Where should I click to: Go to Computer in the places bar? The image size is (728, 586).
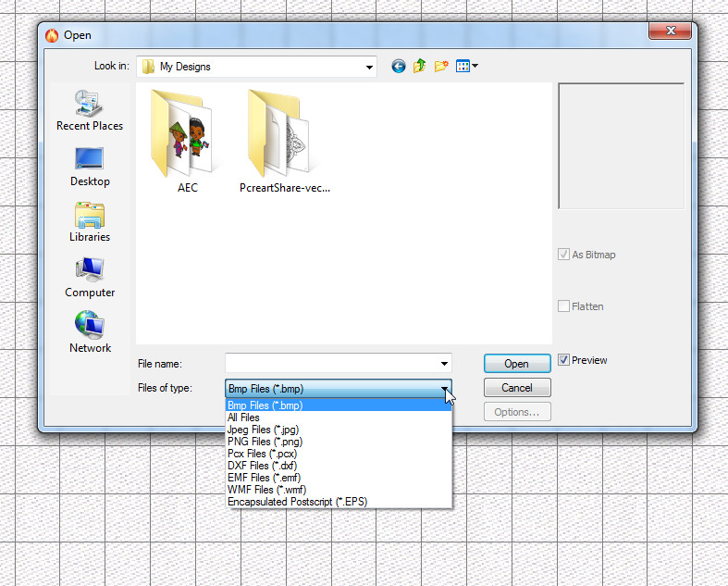pos(90,278)
